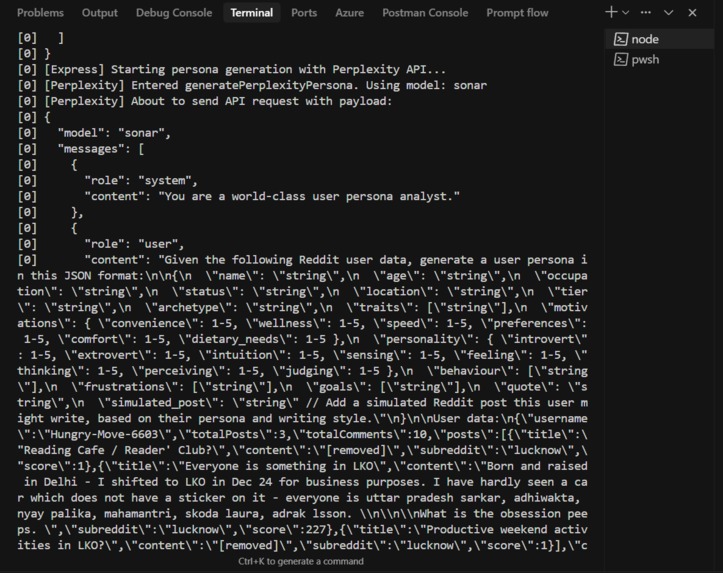
Task: Click the 'About to send API request' line
Action: (205, 101)
